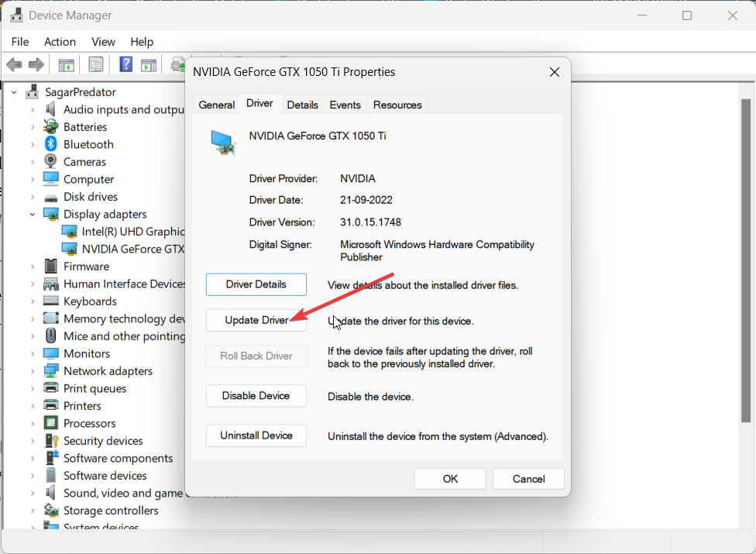Click the Device Manager vertical scrollbar thumb
The width and height of the screenshot is (756, 554).
[745, 261]
